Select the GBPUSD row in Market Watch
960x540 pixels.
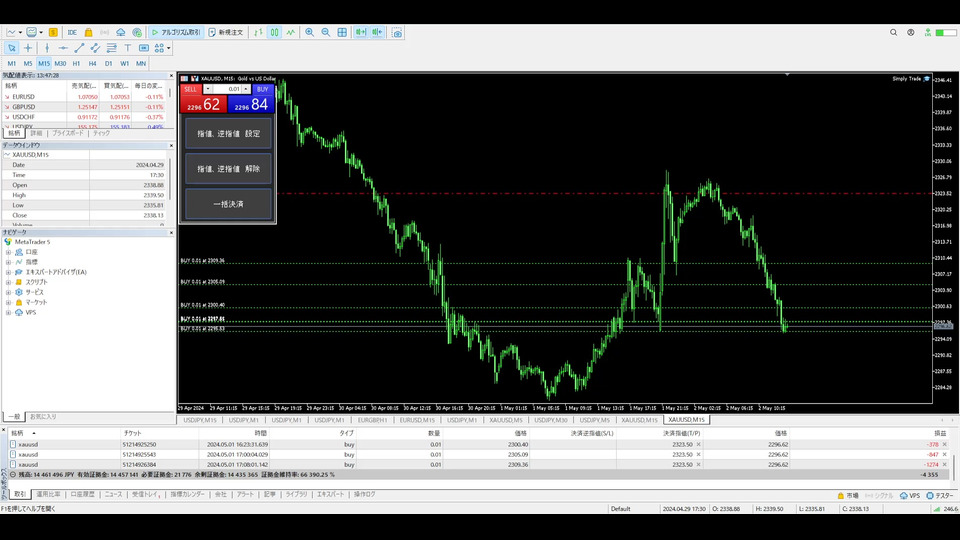[86, 107]
